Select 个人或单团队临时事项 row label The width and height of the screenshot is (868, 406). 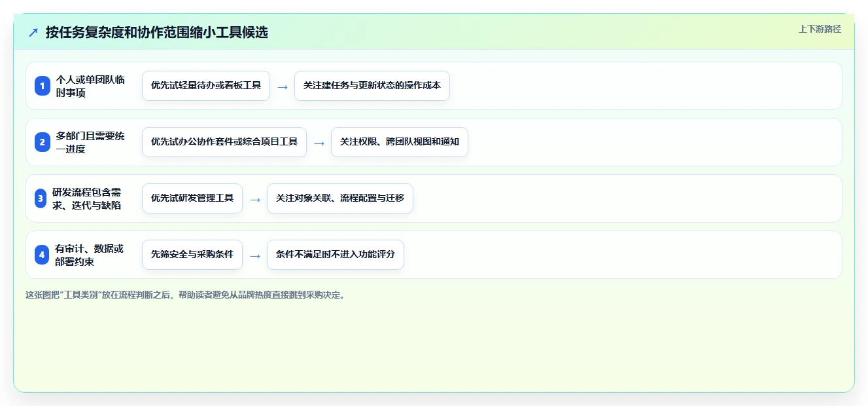pyautogui.click(x=90, y=86)
